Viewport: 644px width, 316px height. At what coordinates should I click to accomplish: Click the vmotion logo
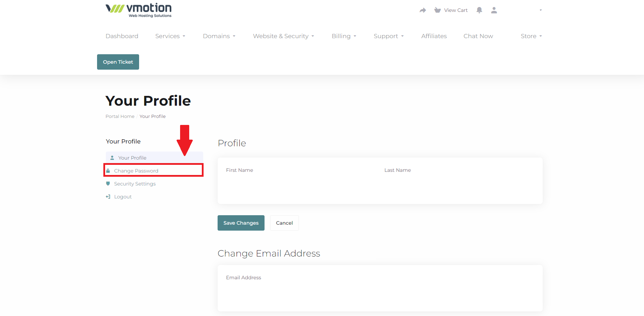click(138, 10)
